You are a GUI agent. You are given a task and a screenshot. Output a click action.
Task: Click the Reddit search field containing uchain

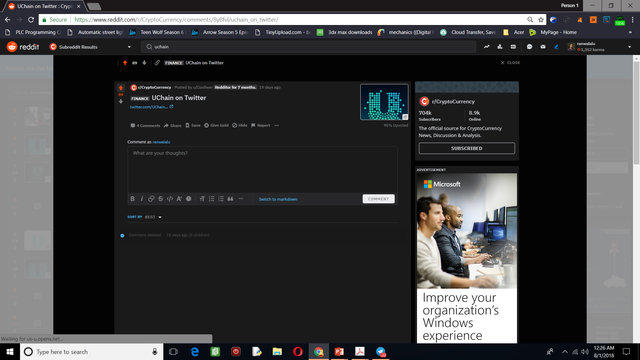tap(308, 47)
